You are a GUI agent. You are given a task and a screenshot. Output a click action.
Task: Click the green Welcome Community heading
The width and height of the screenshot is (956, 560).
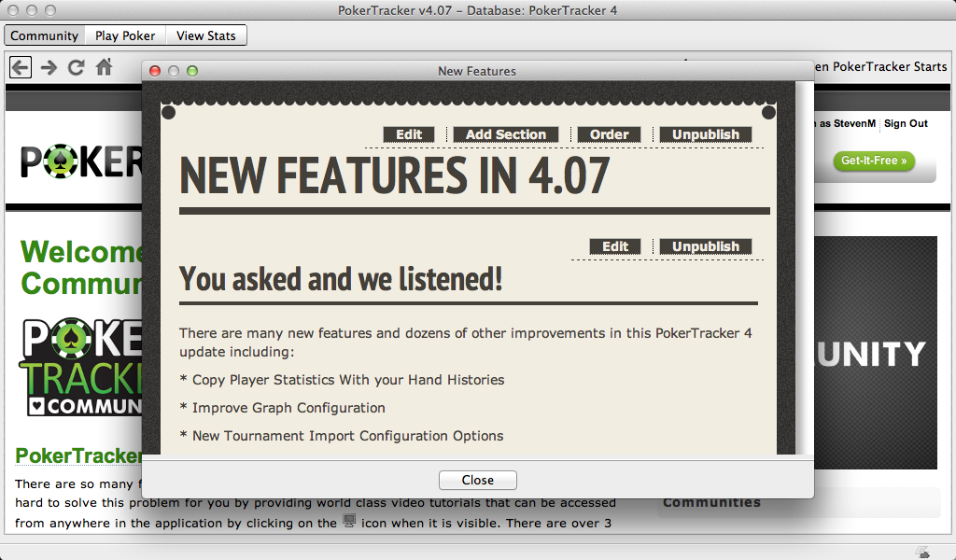(x=81, y=268)
